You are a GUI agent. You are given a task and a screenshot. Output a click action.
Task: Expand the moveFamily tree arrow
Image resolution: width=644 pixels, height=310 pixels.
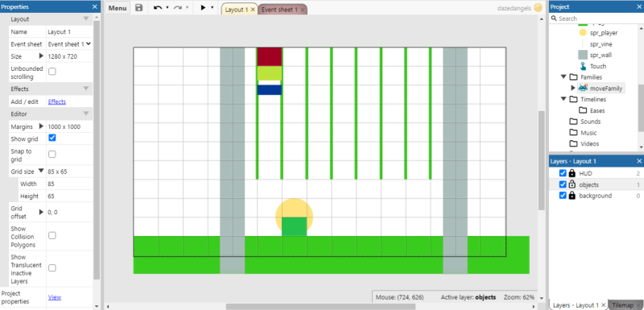pyautogui.click(x=573, y=88)
